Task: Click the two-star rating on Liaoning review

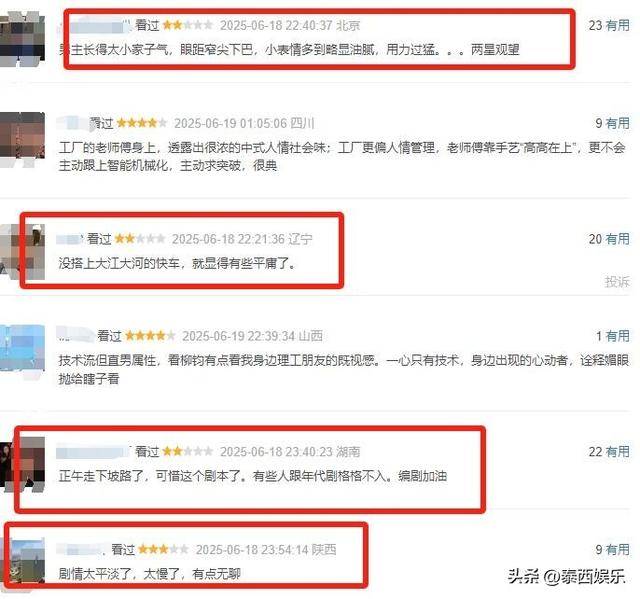Action: [140, 239]
